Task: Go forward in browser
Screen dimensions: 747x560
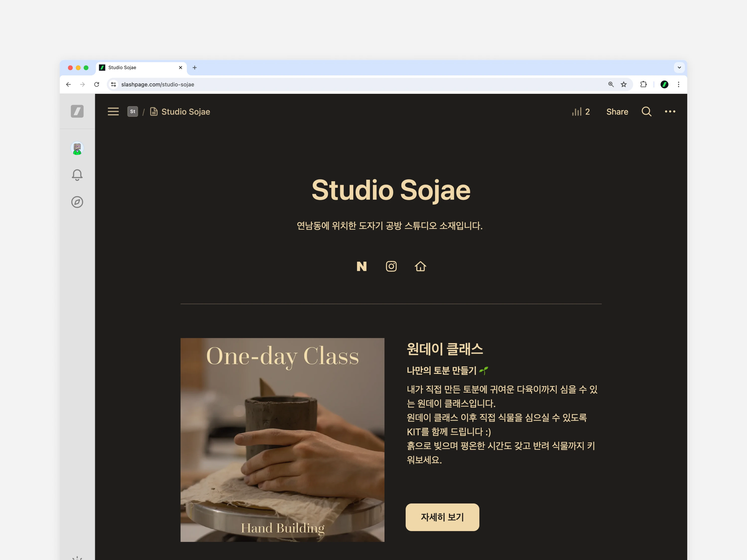Action: 82,84
